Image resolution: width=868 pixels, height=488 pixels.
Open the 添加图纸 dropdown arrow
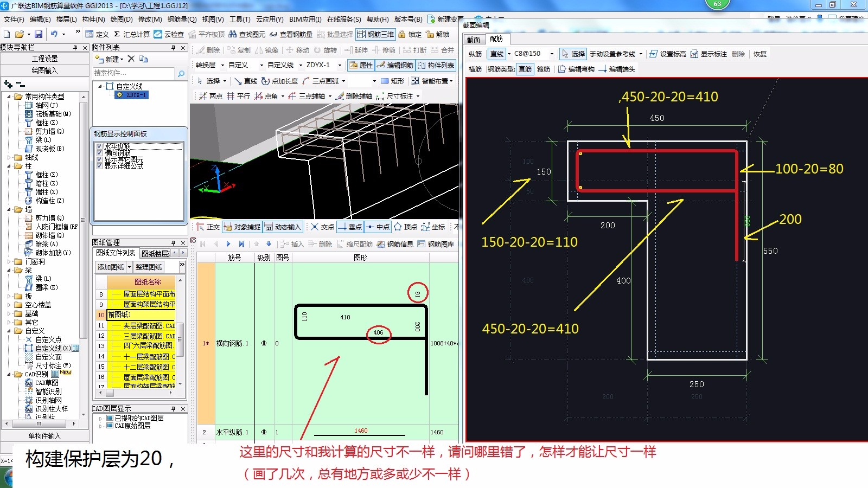click(x=129, y=267)
